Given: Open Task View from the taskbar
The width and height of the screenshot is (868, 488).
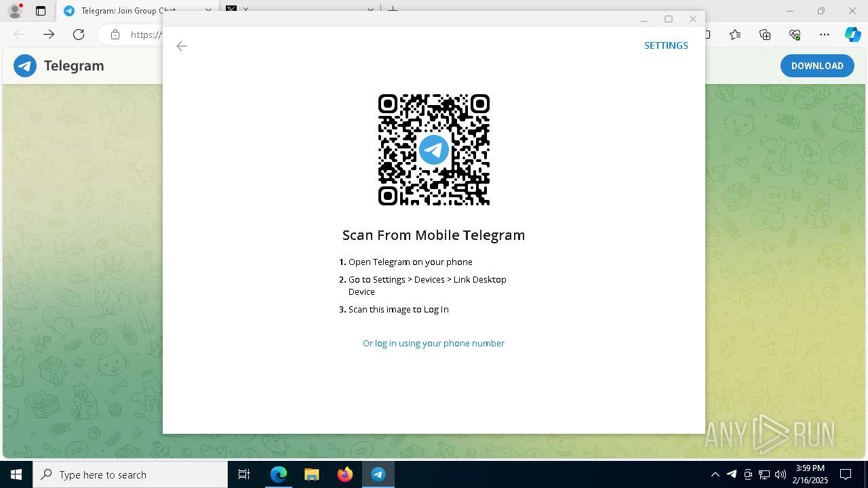Looking at the screenshot, I should pos(244,474).
